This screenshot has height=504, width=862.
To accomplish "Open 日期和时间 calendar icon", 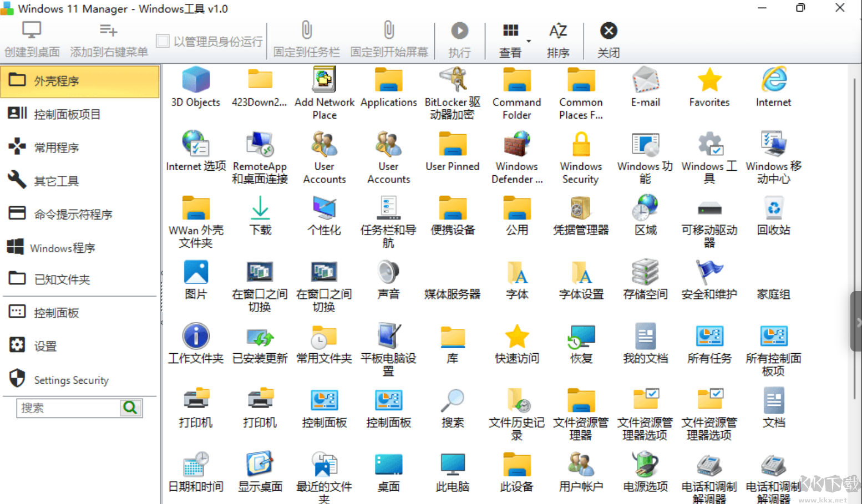I will click(x=196, y=464).
